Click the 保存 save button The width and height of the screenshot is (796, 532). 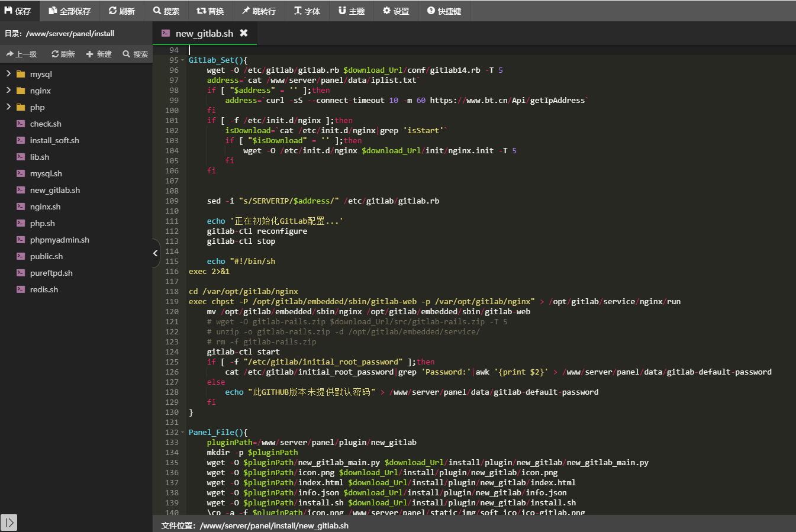18,11
